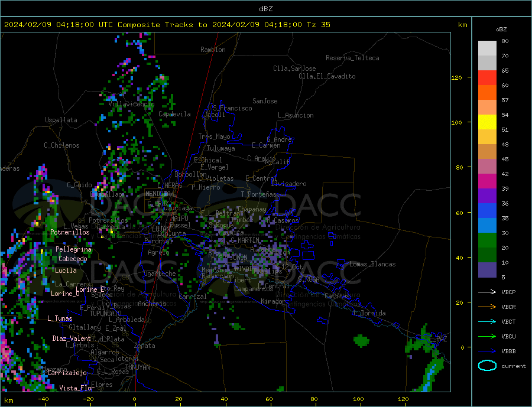Click the 'current' legend label
Image resolution: width=532 pixels, height=407 pixels.
pyautogui.click(x=514, y=366)
